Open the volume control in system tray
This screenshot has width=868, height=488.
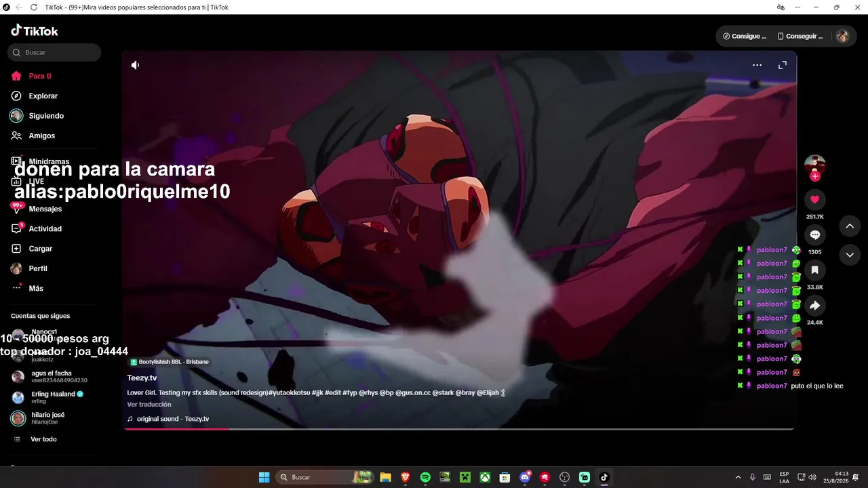pyautogui.click(x=812, y=477)
